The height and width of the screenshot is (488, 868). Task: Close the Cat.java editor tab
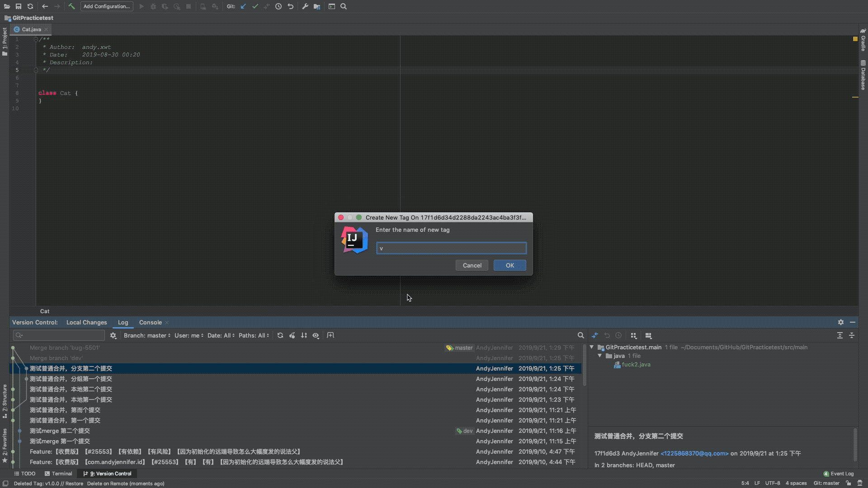[x=46, y=29]
